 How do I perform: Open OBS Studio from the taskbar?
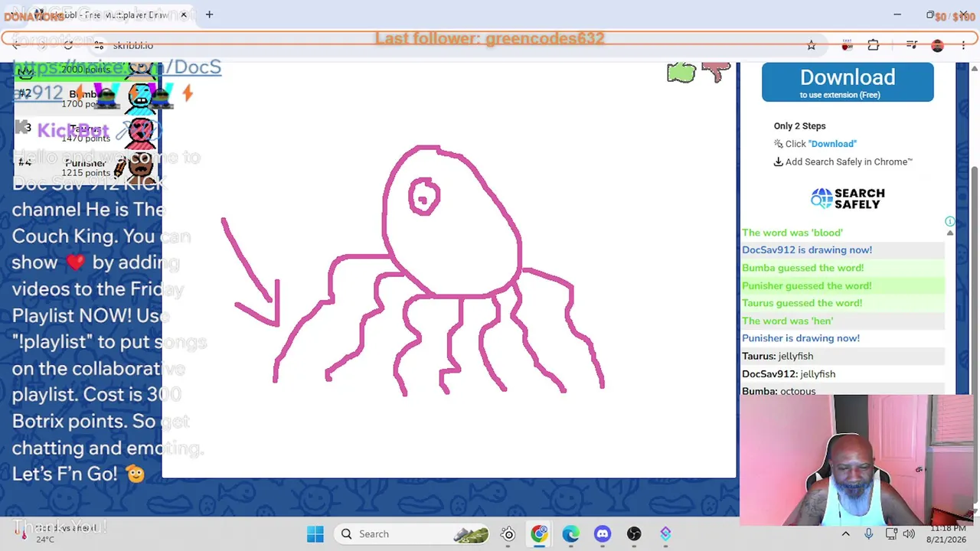[634, 534]
